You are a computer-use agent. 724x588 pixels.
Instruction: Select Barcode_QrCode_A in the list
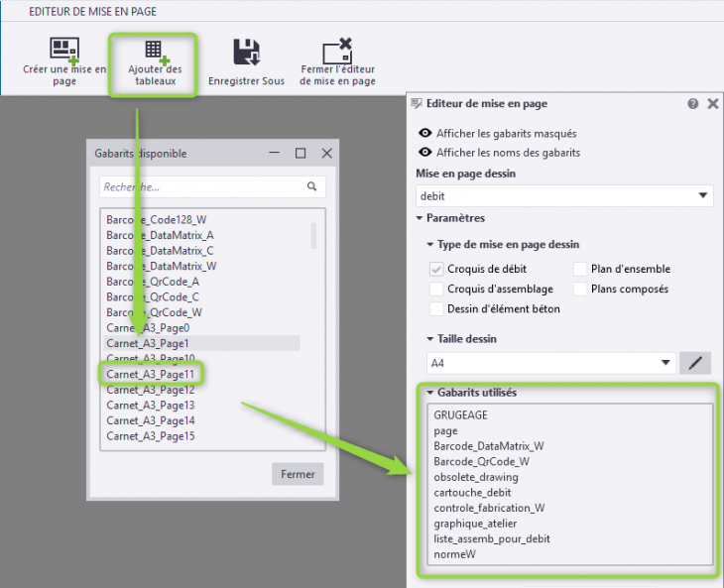pos(153,282)
